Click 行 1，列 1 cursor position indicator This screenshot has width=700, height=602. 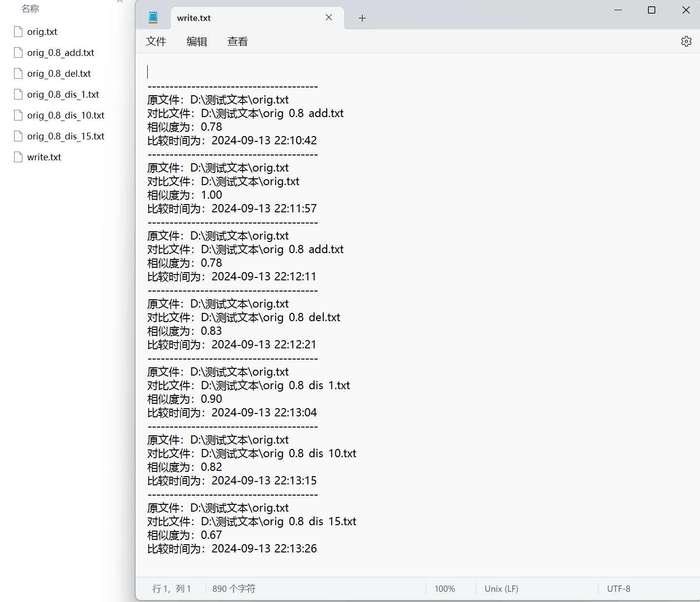coord(172,588)
